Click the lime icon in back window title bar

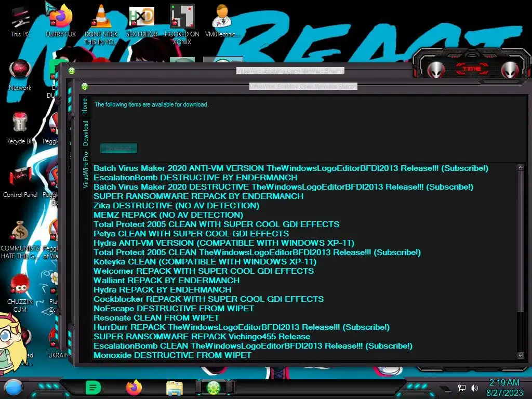[x=72, y=71]
